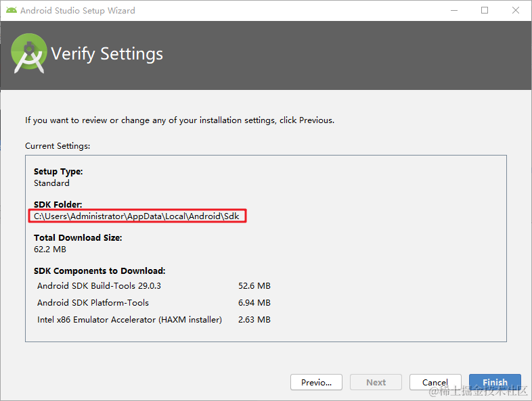Click the 52.6 MB size value
The width and height of the screenshot is (532, 401).
click(x=254, y=286)
